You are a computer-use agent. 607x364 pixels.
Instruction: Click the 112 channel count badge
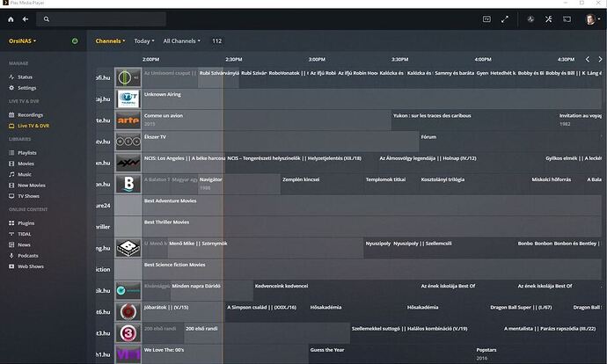pos(216,41)
